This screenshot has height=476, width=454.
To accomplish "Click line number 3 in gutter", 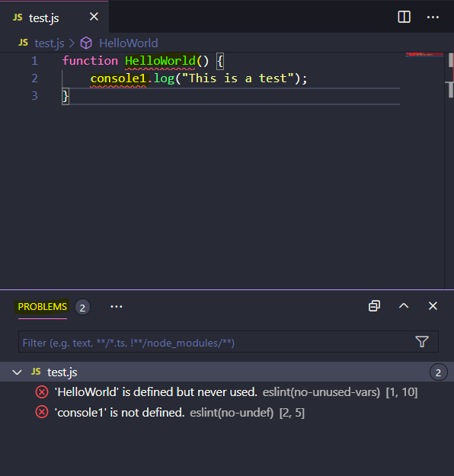I will (34, 96).
